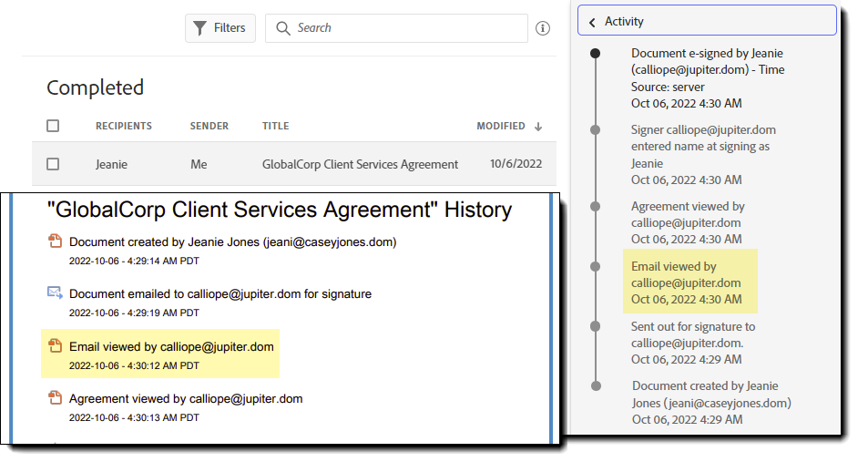Click the Document created timeline dot
Screen dimensions: 868x462
point(596,386)
